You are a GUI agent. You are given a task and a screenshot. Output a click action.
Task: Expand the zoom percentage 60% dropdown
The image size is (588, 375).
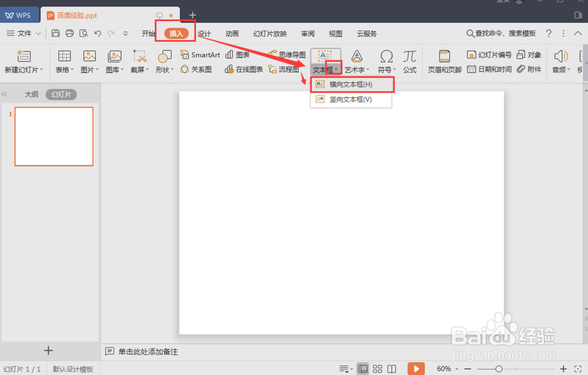457,369
